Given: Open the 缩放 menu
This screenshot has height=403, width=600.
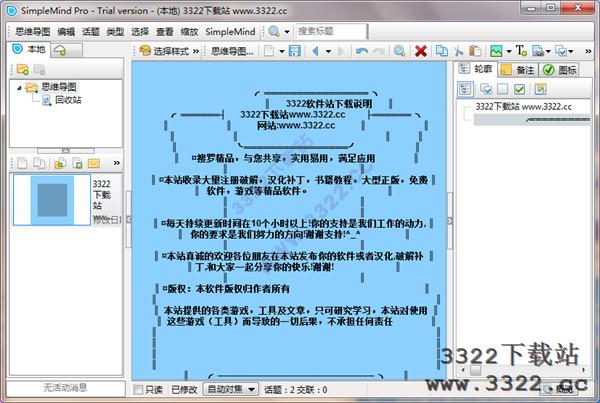Looking at the screenshot, I should click(189, 31).
